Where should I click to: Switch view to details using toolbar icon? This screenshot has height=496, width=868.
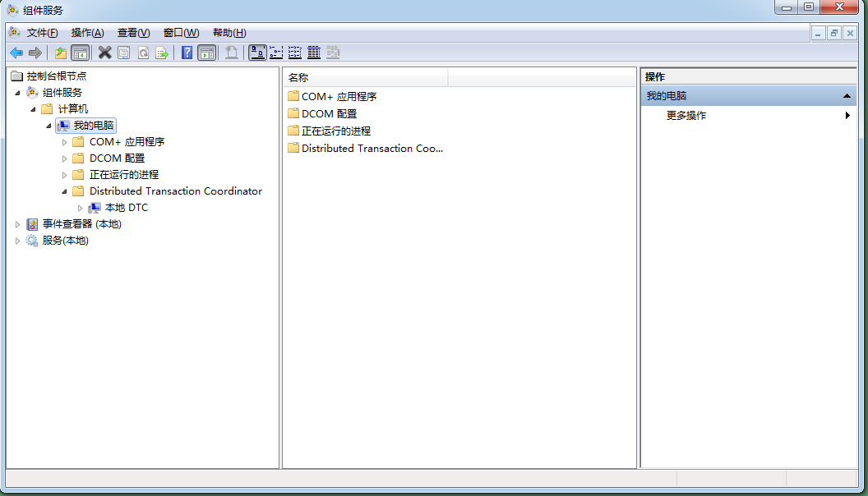click(313, 53)
